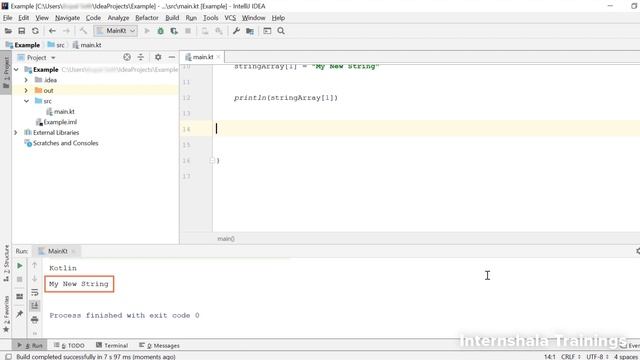Toggle the Project tool window sidebar tab

6,72
